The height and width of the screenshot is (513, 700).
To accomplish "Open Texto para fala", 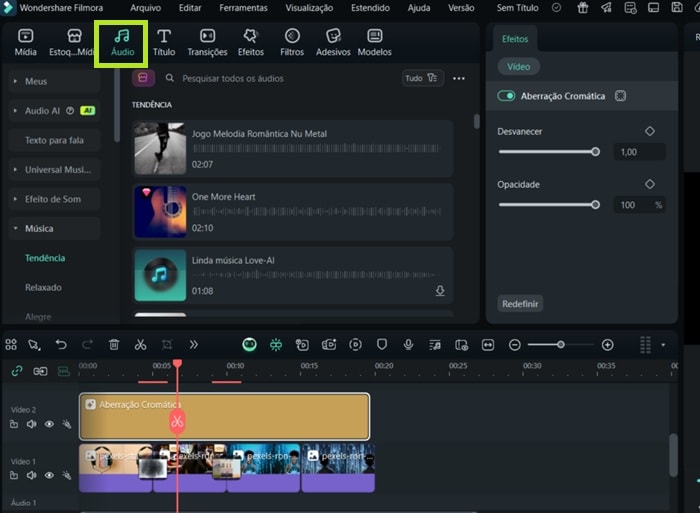I will coord(54,140).
